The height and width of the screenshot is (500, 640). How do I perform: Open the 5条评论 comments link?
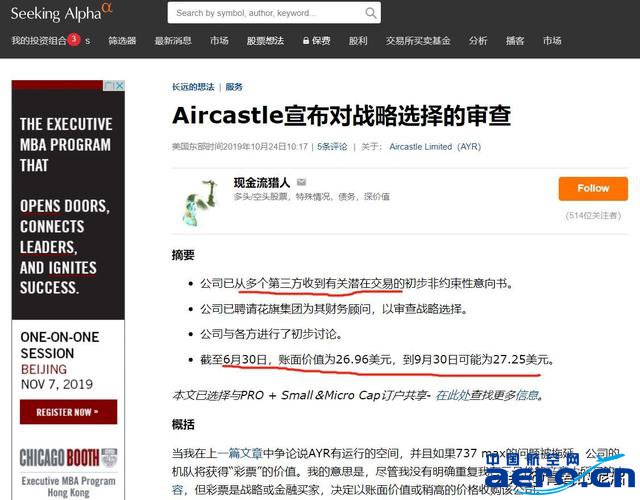(332, 147)
